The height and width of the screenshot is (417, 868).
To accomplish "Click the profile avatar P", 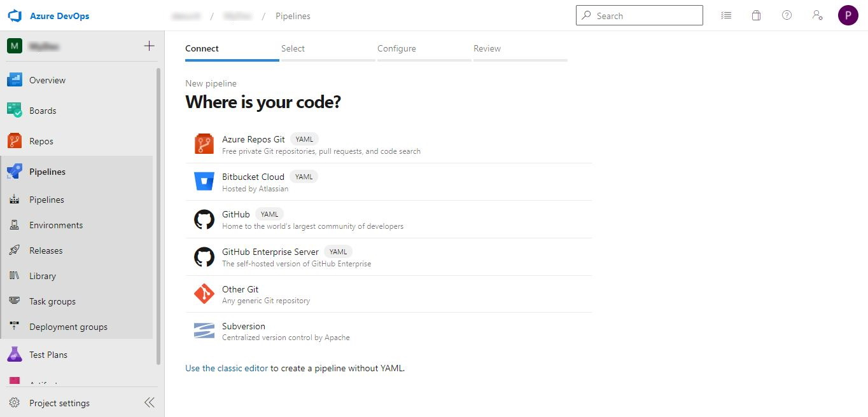I will [848, 15].
